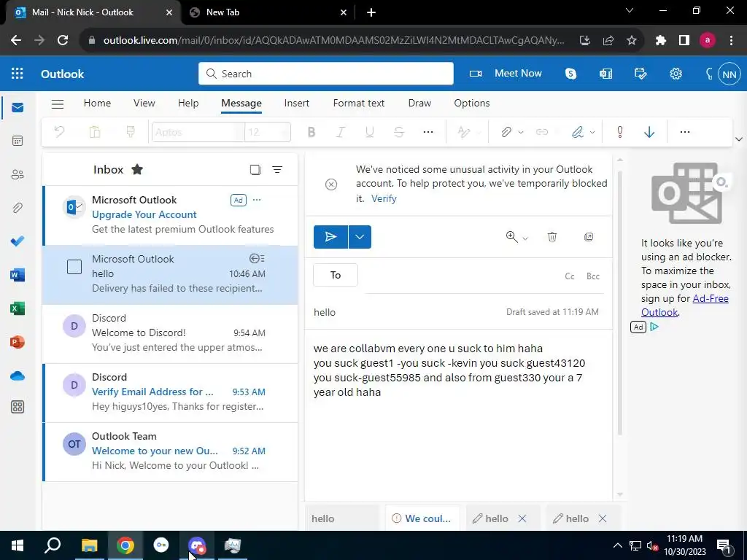
Task: Click the Search box
Action: (326, 74)
